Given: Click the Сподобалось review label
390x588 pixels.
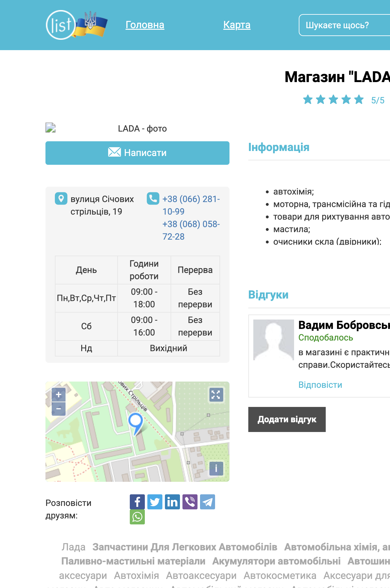Looking at the screenshot, I should [326, 338].
